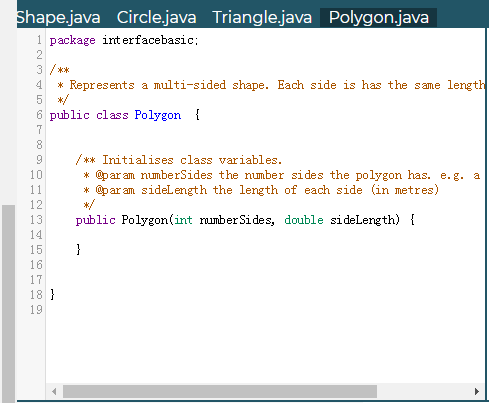
Task: Click the '@param sideLength' comment text
Action: [151, 190]
